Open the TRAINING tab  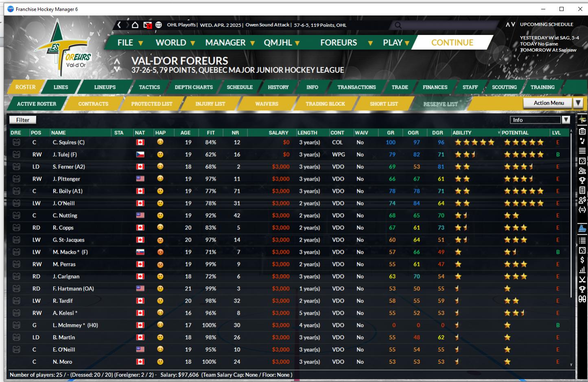[542, 87]
